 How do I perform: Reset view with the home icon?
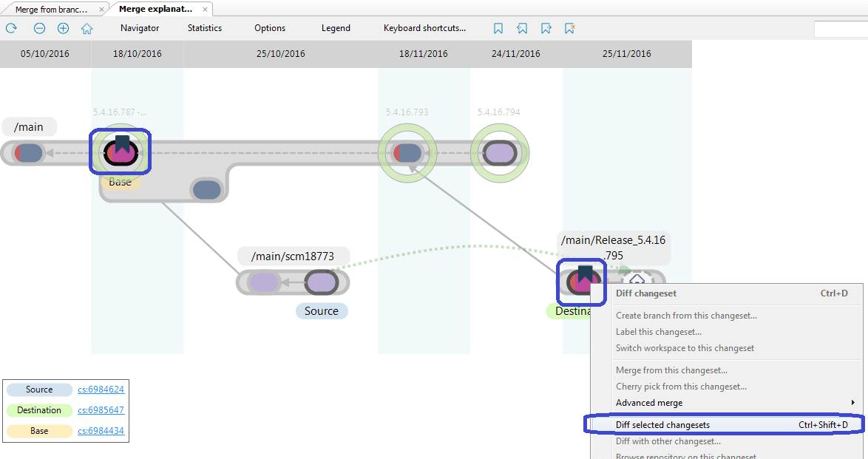(85, 28)
